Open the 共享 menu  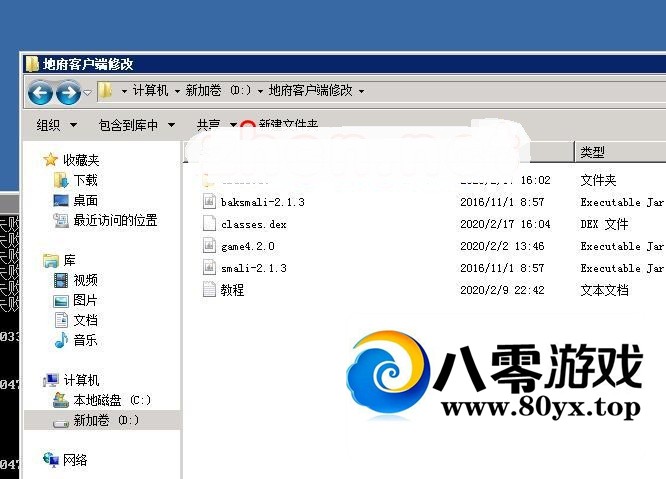[x=216, y=125]
